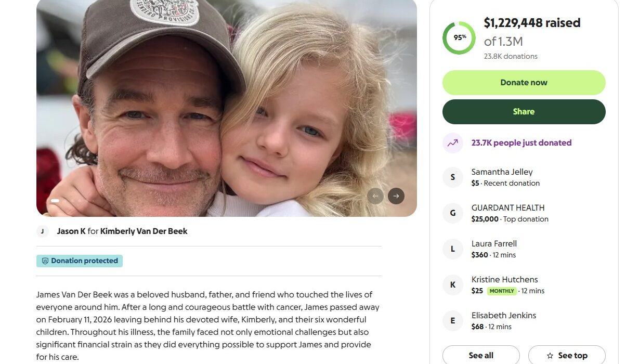Click the "L" avatar for Laura Farrell
Viewport: 626px width, 364px height.
(x=452, y=249)
